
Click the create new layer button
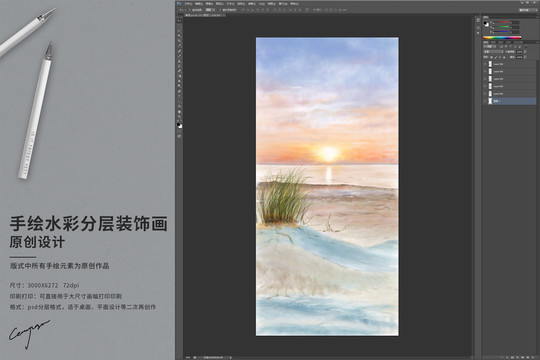528,357
